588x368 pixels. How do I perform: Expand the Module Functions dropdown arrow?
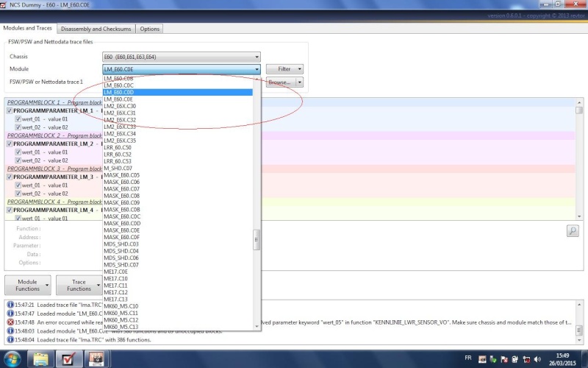pos(47,285)
